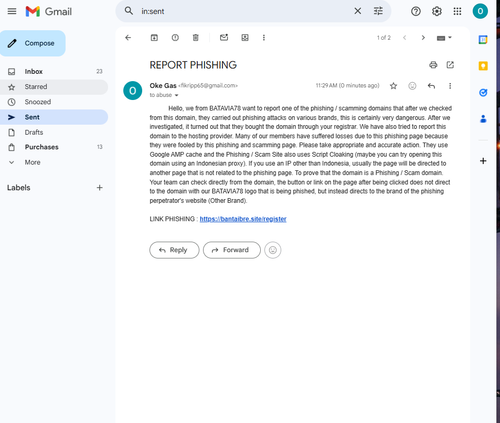Mark the email as unread

[224, 37]
